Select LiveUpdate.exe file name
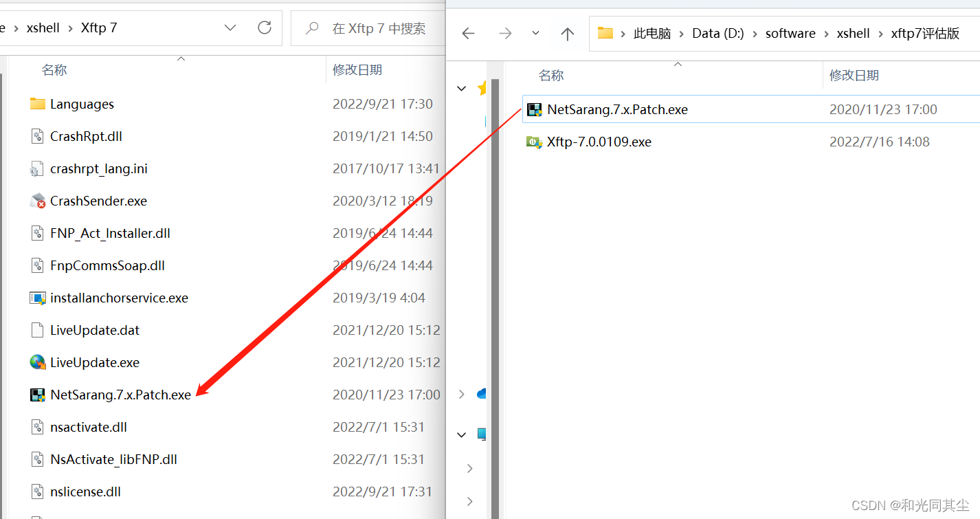 95,362
